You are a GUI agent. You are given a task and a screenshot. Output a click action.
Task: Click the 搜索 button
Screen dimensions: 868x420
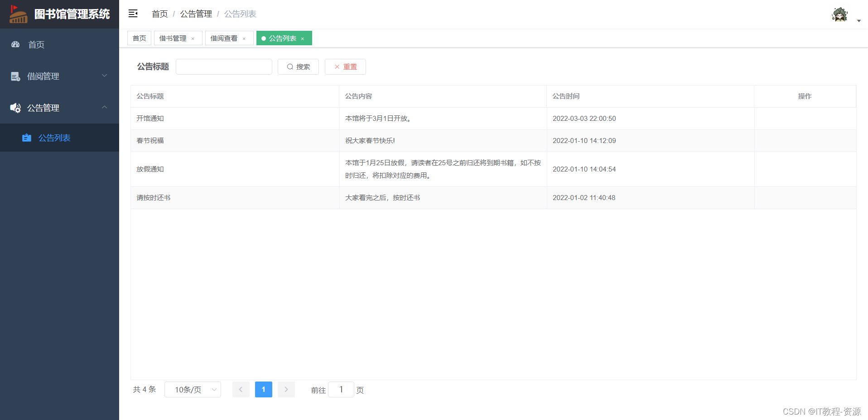click(x=298, y=67)
